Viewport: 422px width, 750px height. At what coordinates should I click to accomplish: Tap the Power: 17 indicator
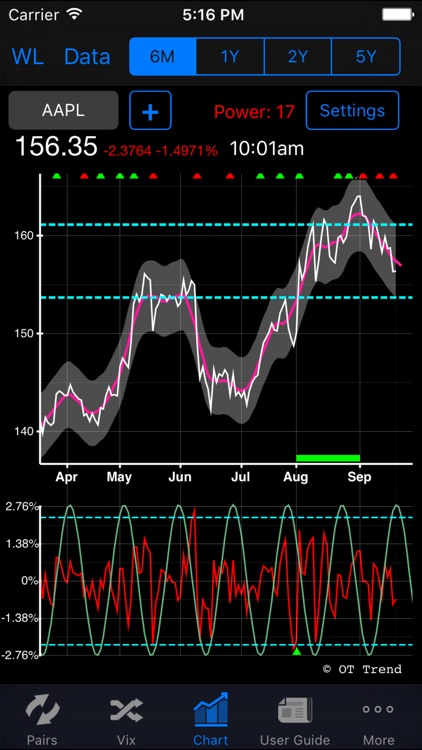tap(254, 112)
